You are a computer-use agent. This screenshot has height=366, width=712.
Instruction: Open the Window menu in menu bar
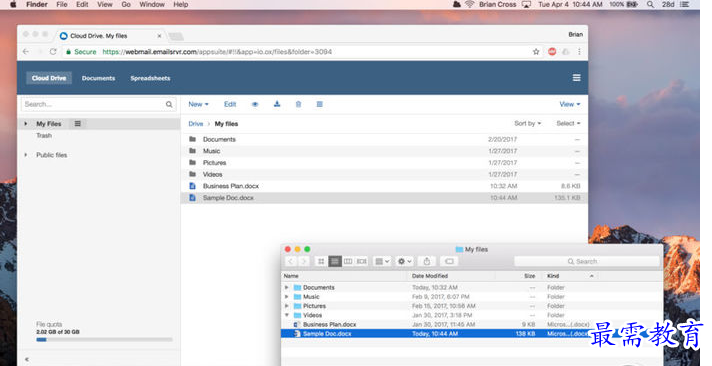(x=152, y=4)
